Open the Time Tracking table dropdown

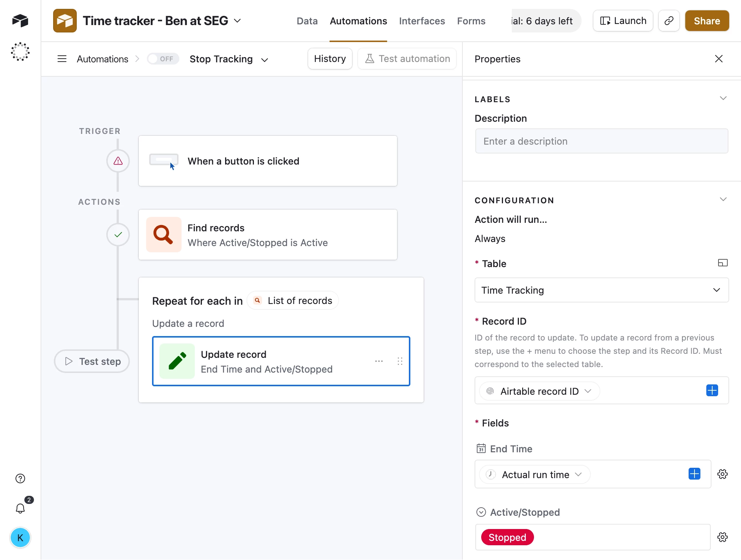601,290
